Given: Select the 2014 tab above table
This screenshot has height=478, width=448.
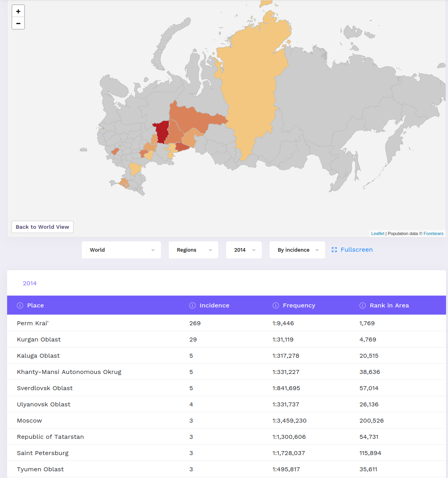Looking at the screenshot, I should (30, 283).
